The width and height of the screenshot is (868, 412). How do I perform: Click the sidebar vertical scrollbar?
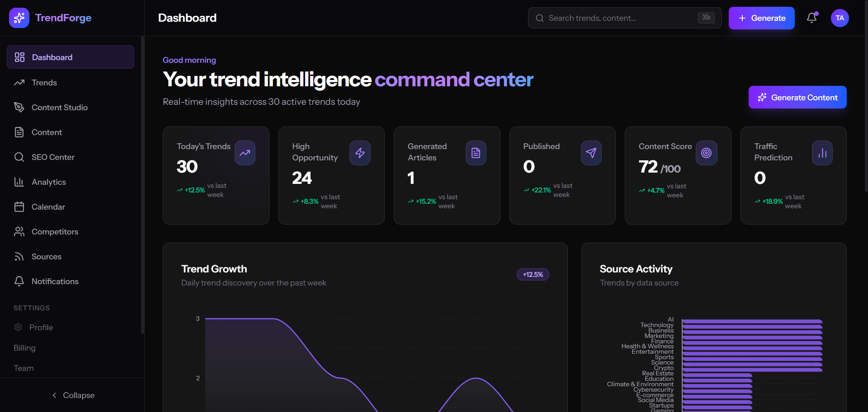(x=142, y=185)
